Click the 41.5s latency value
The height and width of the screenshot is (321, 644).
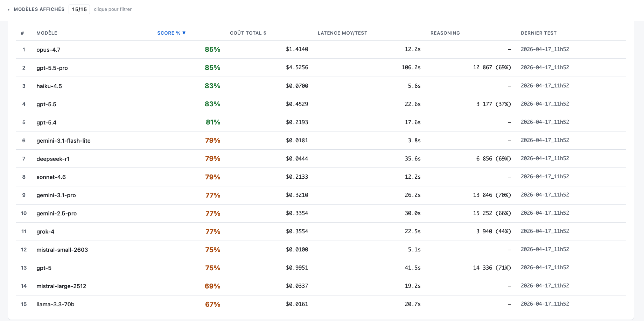tap(413, 267)
